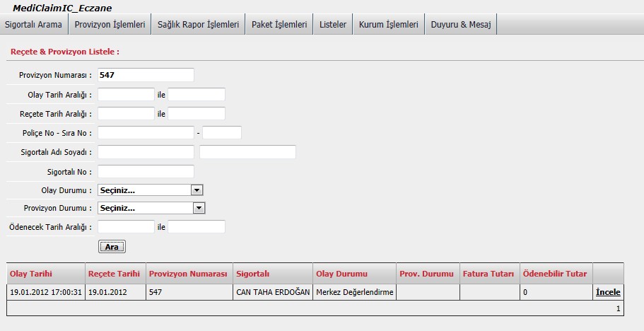Screen dimensions: 644x331
Task: Click the Provizyon Numarası input field
Action: coord(146,75)
